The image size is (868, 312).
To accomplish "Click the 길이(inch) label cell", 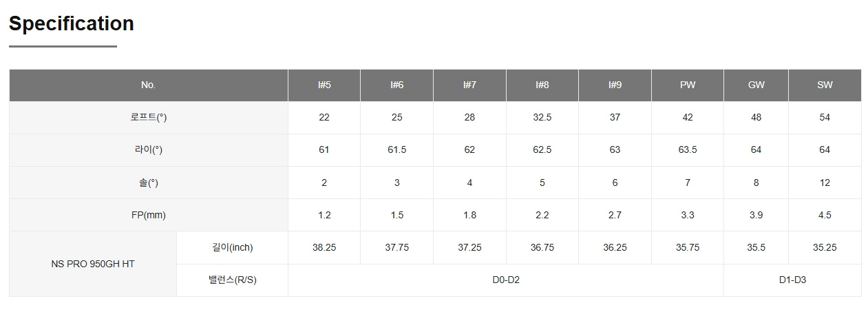I will pyautogui.click(x=232, y=247).
